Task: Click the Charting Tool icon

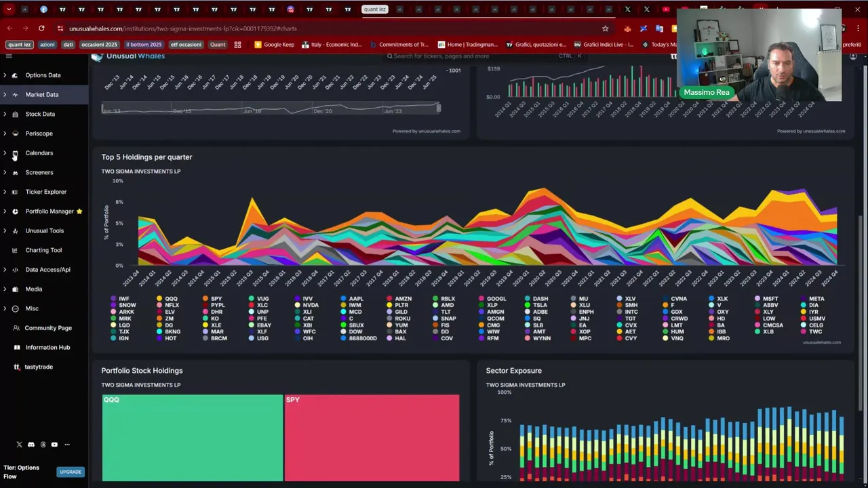Action: (x=15, y=250)
